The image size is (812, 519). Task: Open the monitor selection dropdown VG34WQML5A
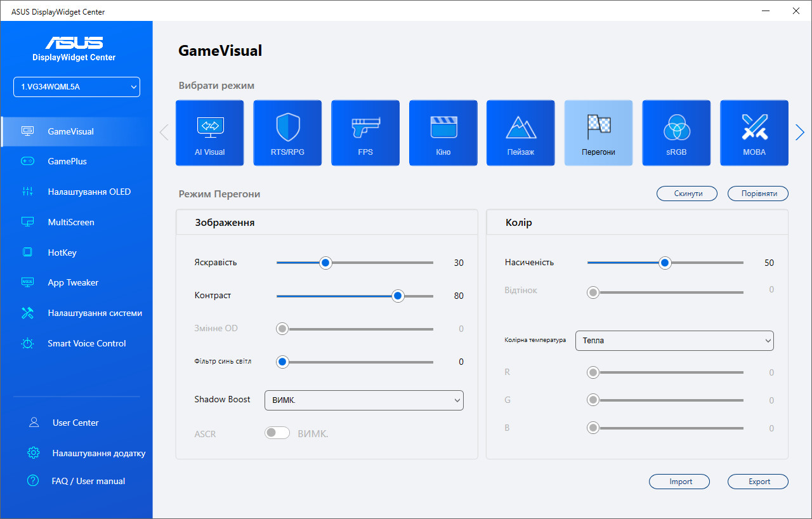[x=77, y=87]
